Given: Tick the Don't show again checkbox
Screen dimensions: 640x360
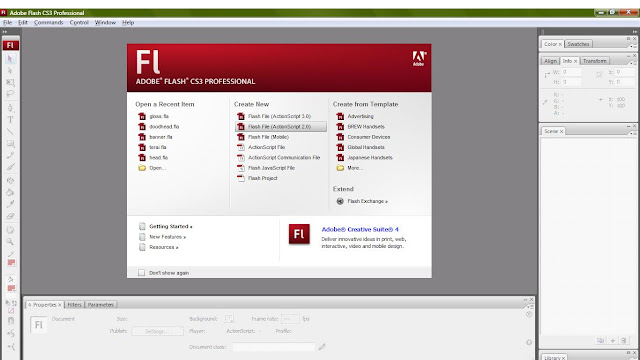Looking at the screenshot, I should (x=141, y=273).
